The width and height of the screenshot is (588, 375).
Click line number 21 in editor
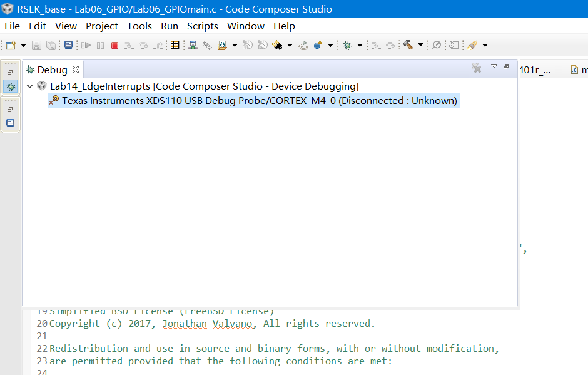42,336
